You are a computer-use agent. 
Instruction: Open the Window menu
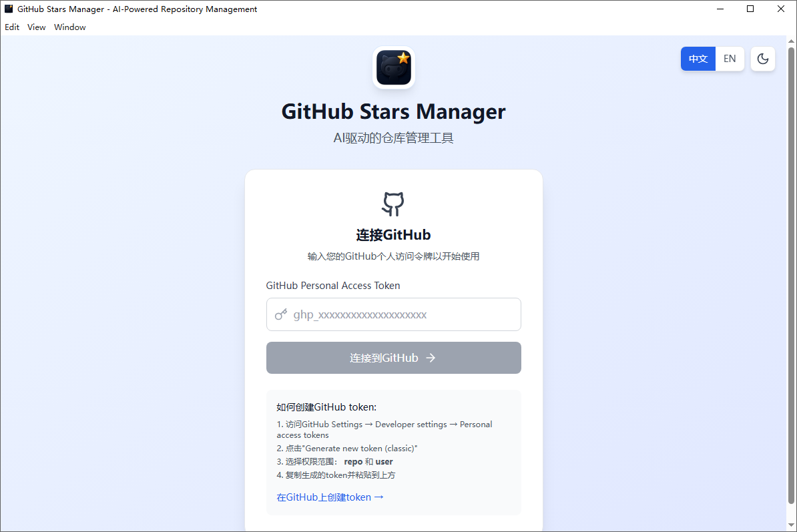pos(69,27)
